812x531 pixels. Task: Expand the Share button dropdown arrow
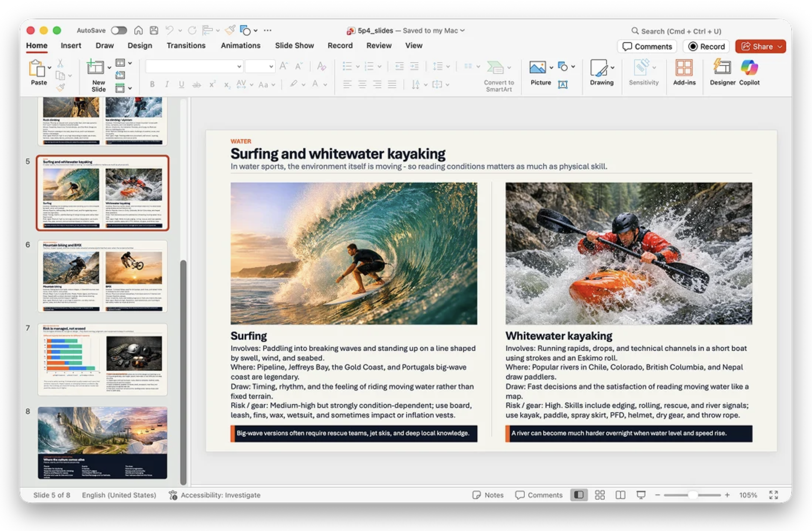tap(780, 47)
